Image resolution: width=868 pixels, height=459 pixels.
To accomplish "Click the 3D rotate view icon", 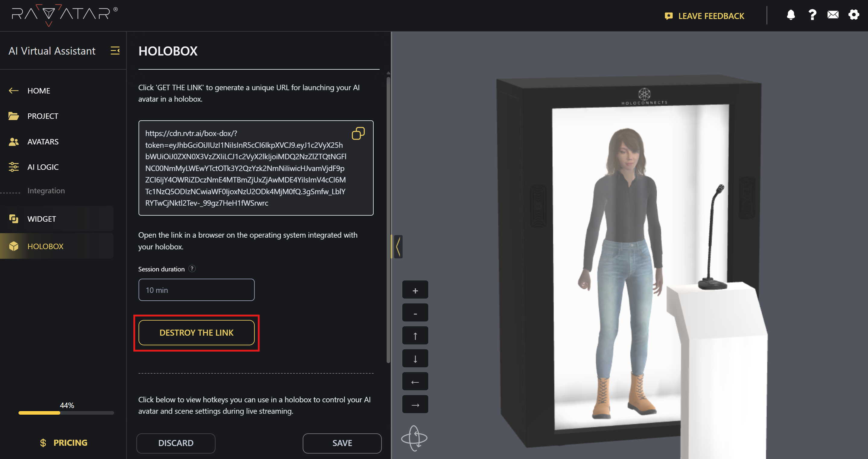I will [414, 438].
